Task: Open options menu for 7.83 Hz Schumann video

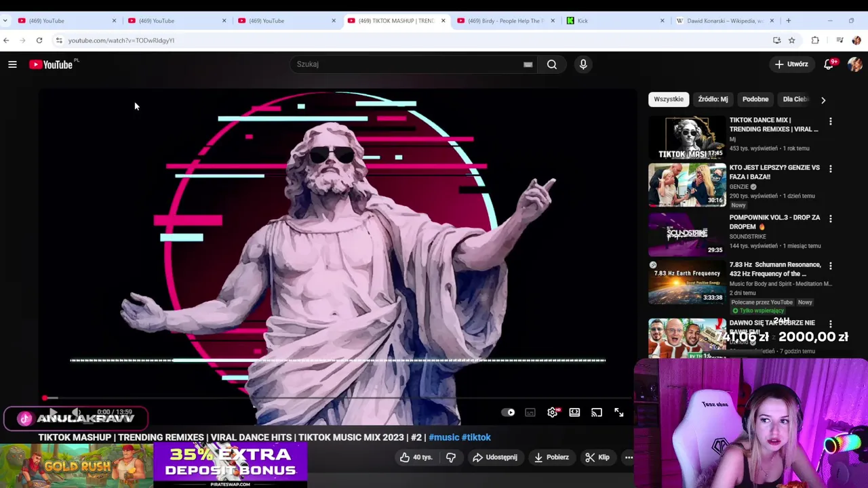Action: point(831,266)
